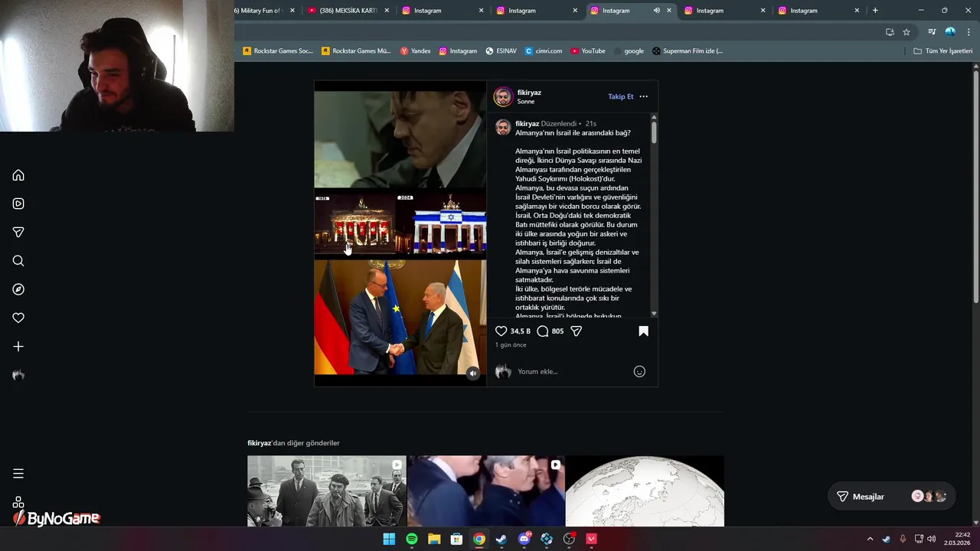Open Search magnifier in the Instagram sidebar
The height and width of the screenshot is (551, 980).
coord(18,261)
